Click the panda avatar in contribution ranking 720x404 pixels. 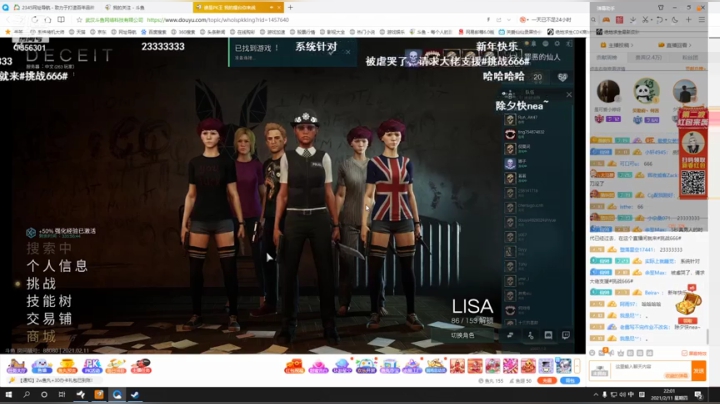click(646, 91)
